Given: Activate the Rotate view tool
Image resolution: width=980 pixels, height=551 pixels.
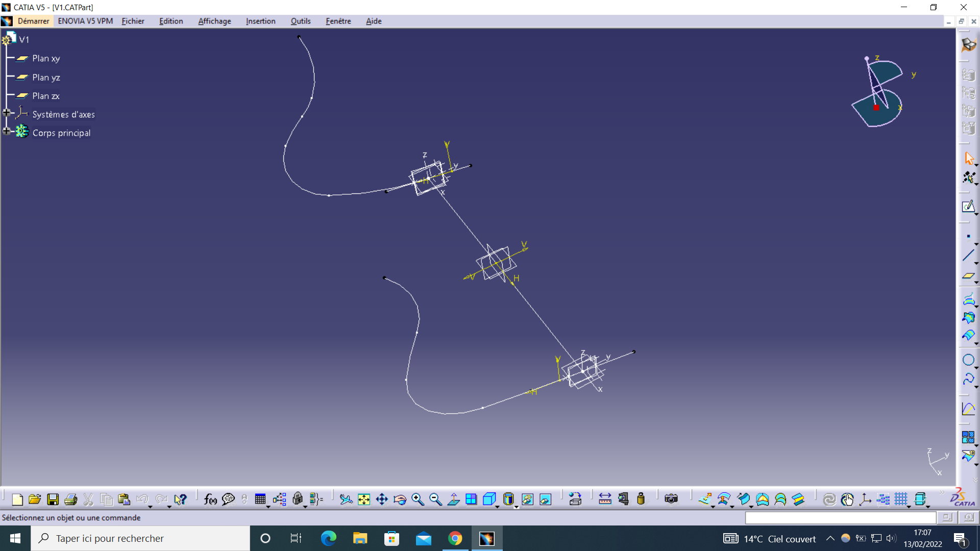Looking at the screenshot, I should 400,499.
